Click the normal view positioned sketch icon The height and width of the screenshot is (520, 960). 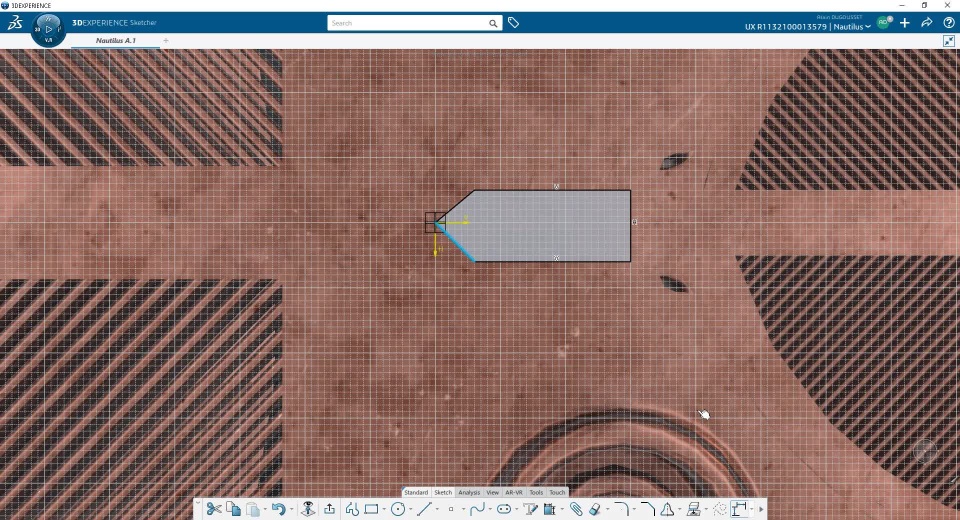click(308, 509)
